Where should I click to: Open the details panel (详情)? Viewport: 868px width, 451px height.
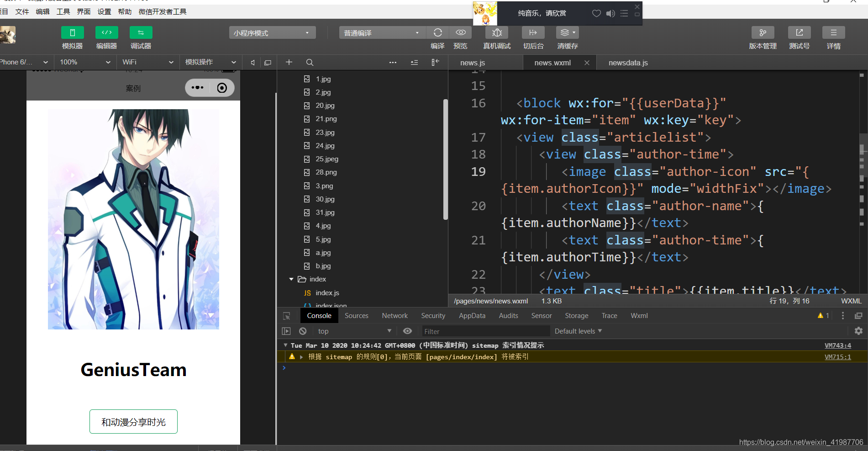point(833,32)
